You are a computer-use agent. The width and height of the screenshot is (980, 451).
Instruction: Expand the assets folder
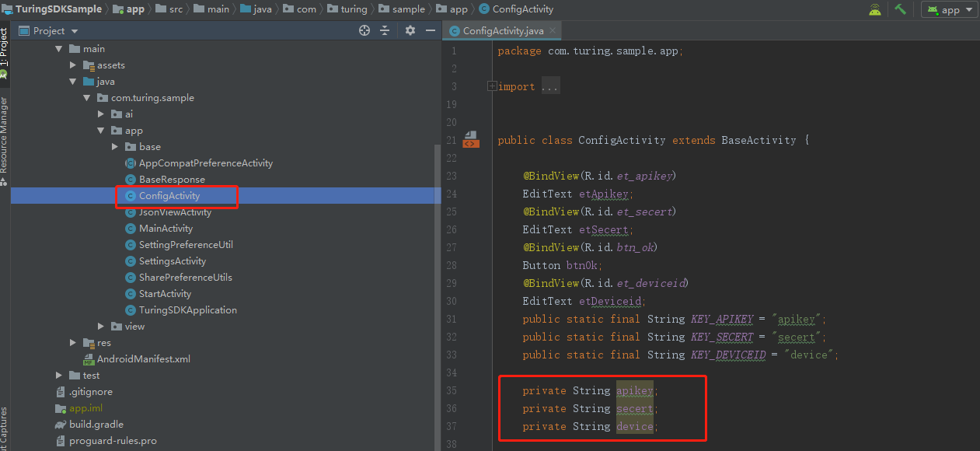(x=74, y=65)
